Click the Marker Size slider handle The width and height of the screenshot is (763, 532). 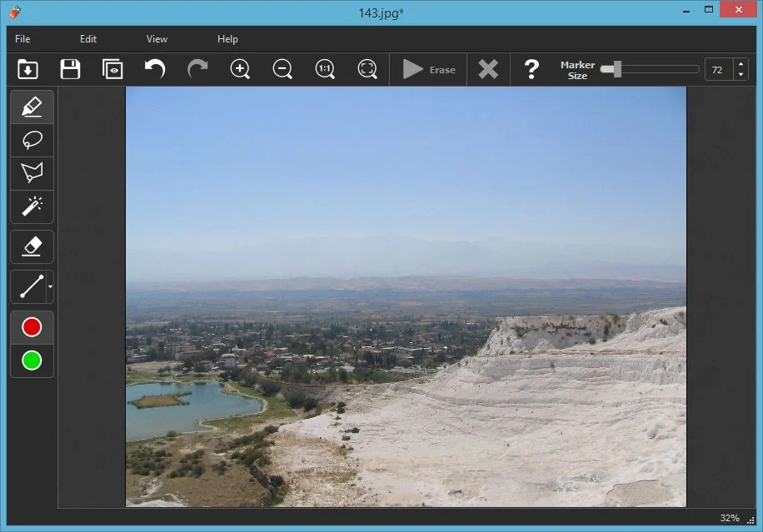(x=616, y=69)
